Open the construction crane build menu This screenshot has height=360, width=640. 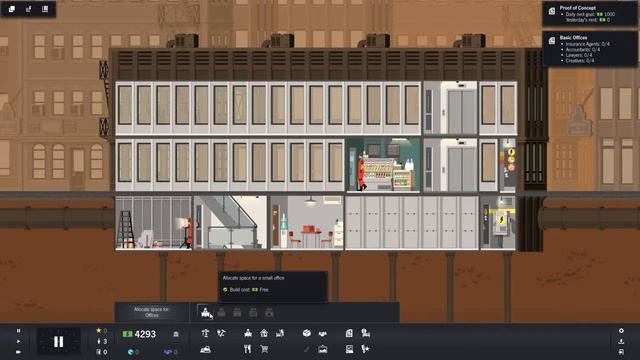[x=205, y=333]
